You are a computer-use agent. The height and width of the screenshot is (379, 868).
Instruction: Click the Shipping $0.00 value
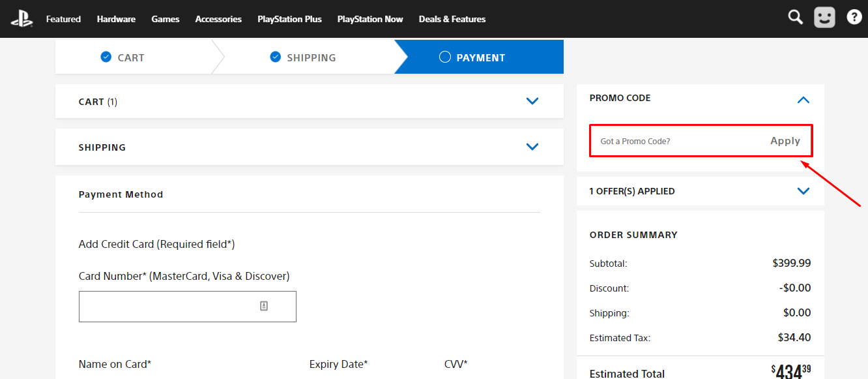[797, 312]
